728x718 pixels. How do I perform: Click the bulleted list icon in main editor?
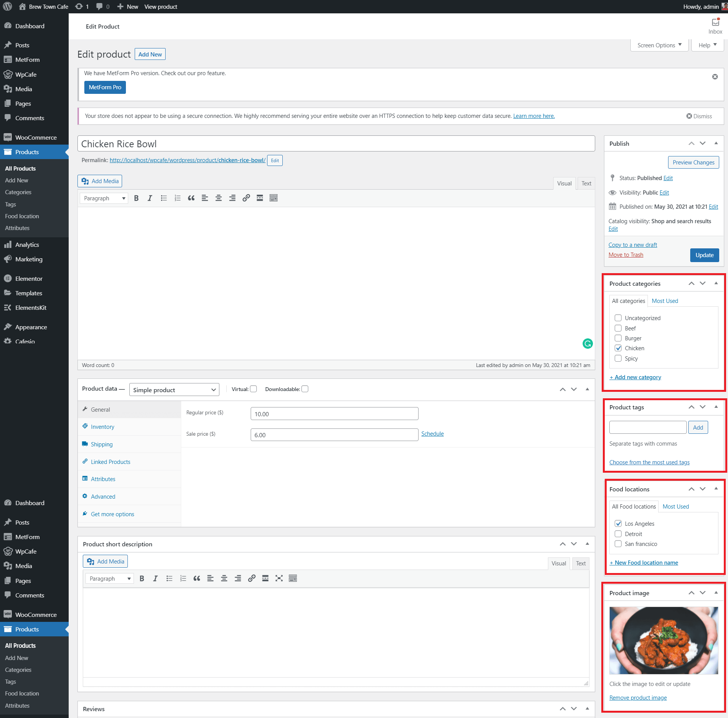tap(164, 198)
